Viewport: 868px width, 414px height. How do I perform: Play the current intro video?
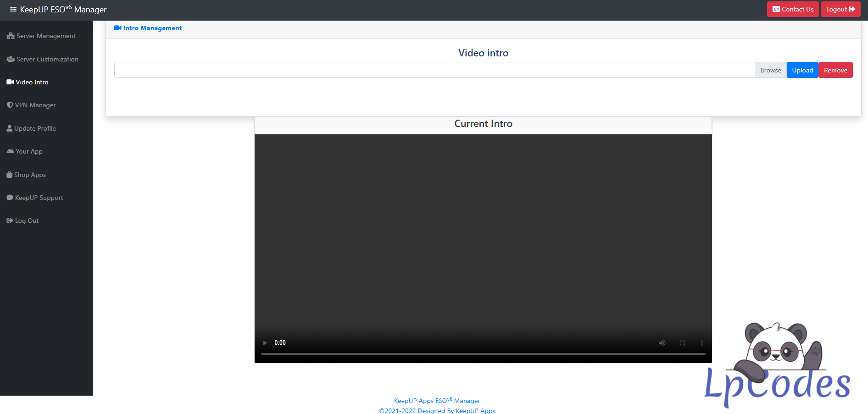click(x=265, y=343)
